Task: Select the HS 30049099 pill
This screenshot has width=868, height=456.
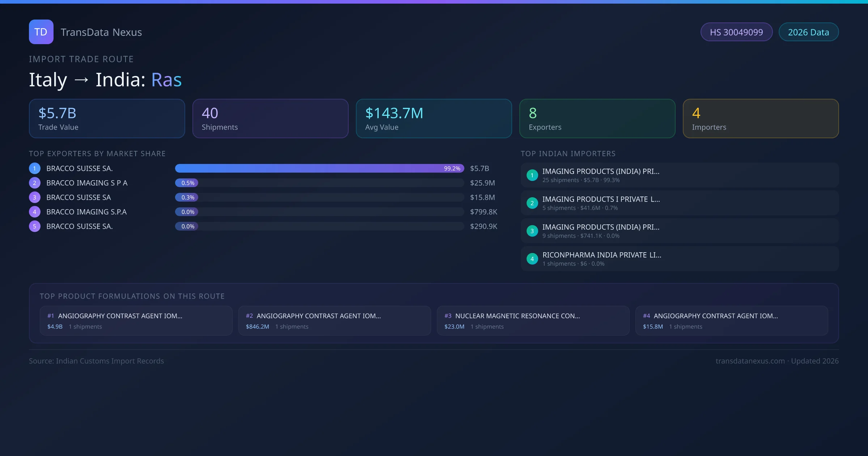Action: tap(736, 32)
